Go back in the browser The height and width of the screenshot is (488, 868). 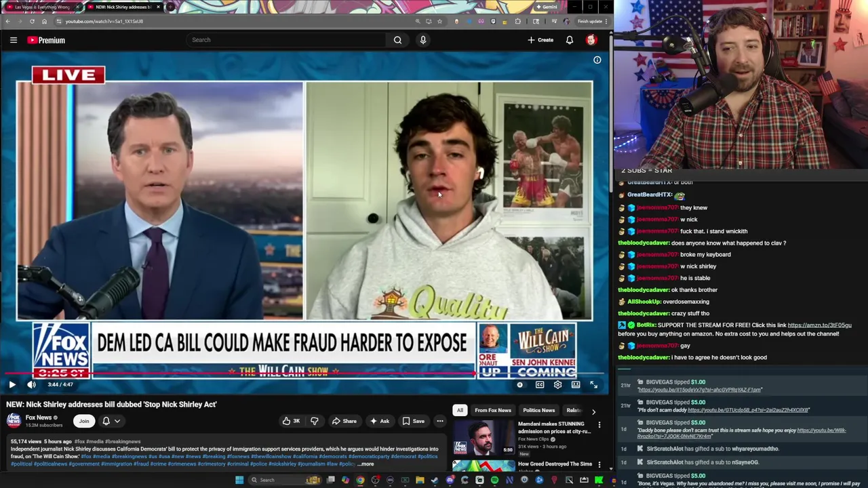point(7,21)
